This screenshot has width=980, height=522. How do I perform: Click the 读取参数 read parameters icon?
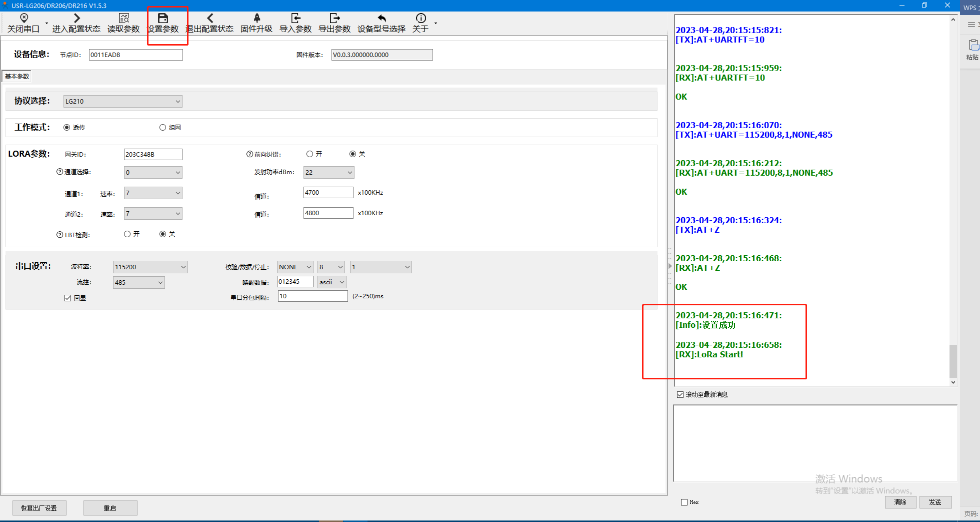pos(123,19)
